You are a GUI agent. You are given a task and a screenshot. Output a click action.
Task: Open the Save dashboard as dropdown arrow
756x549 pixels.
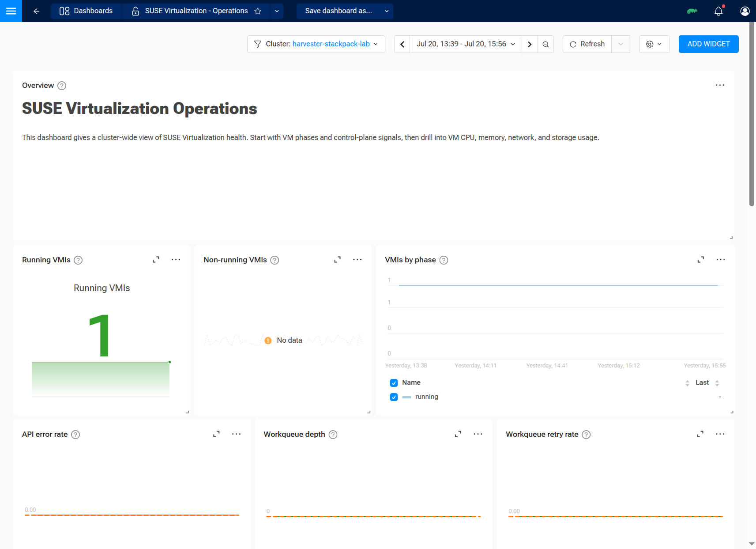[387, 11]
